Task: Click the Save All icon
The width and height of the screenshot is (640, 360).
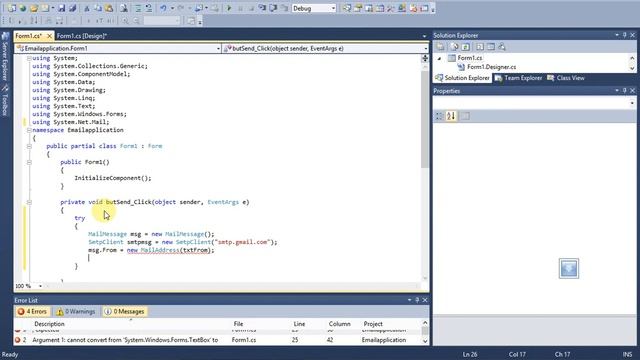Action: pyautogui.click(x=73, y=8)
